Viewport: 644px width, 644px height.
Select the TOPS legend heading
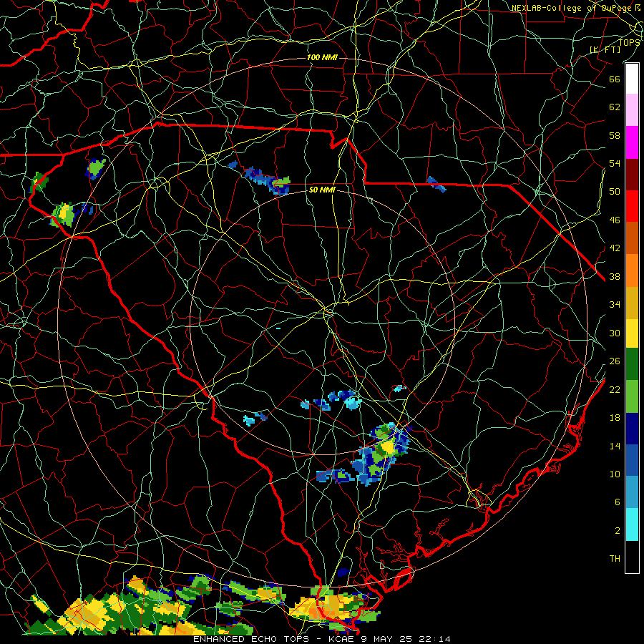coord(629,42)
